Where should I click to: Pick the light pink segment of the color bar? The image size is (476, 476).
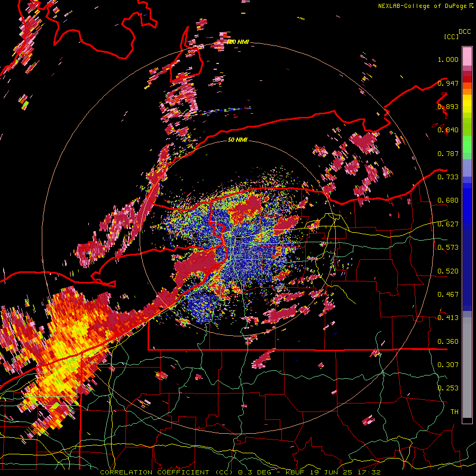point(467,56)
